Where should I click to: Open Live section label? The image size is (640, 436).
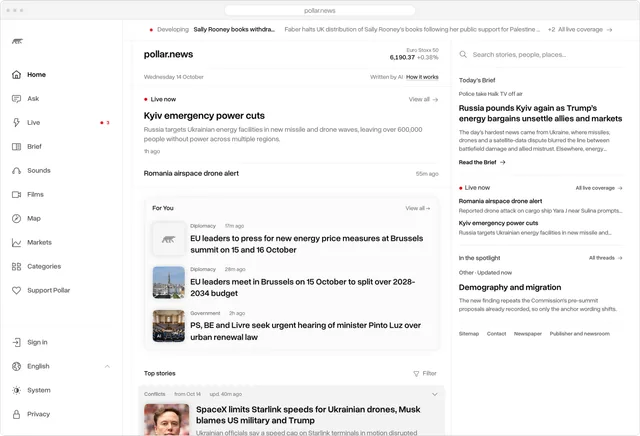(x=33, y=122)
